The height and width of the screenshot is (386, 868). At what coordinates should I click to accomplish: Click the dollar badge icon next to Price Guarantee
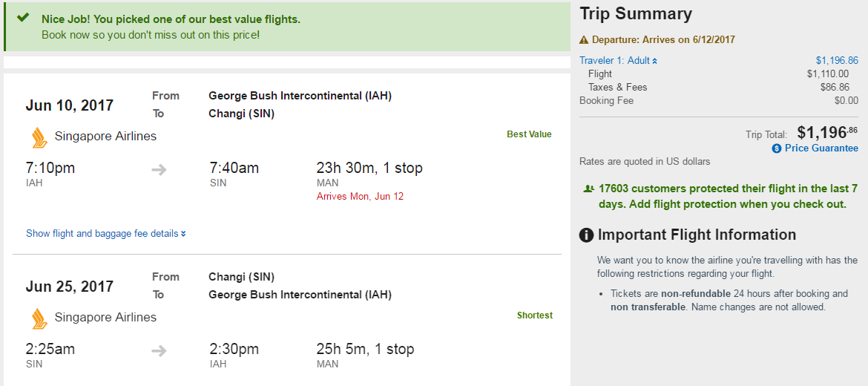(x=777, y=148)
